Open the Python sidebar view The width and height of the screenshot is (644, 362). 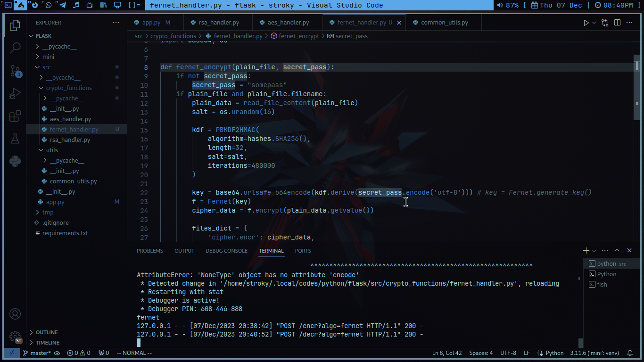tap(15, 161)
